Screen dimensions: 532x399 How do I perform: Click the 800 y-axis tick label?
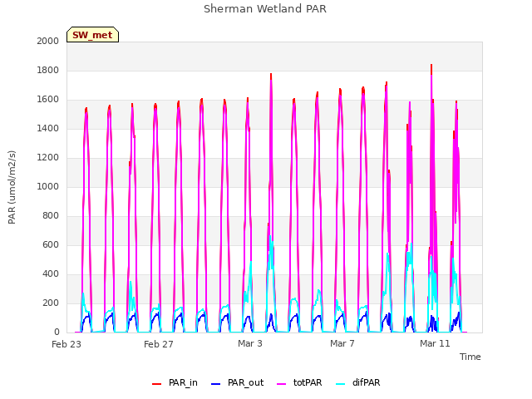pos(51,216)
